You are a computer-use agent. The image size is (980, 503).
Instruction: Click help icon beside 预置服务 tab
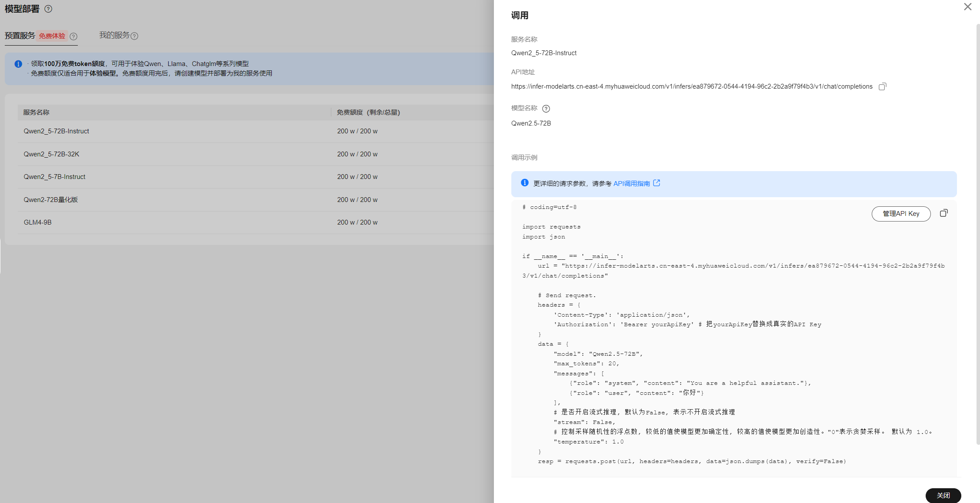73,36
